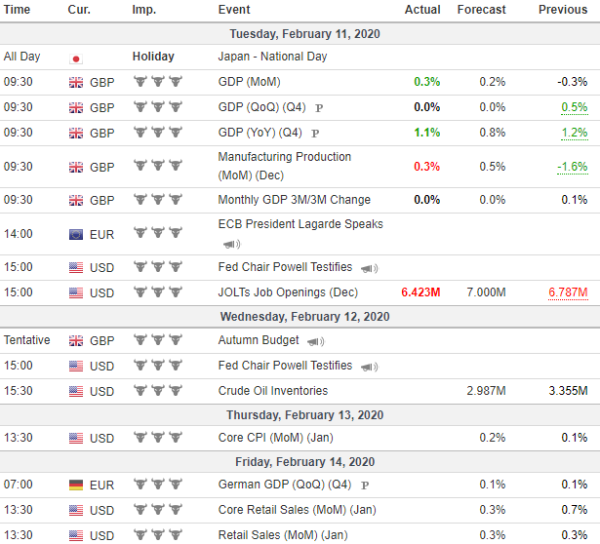Click the bull importance icons on GDP (MoM) row
The height and width of the screenshot is (544, 600).
click(x=158, y=82)
